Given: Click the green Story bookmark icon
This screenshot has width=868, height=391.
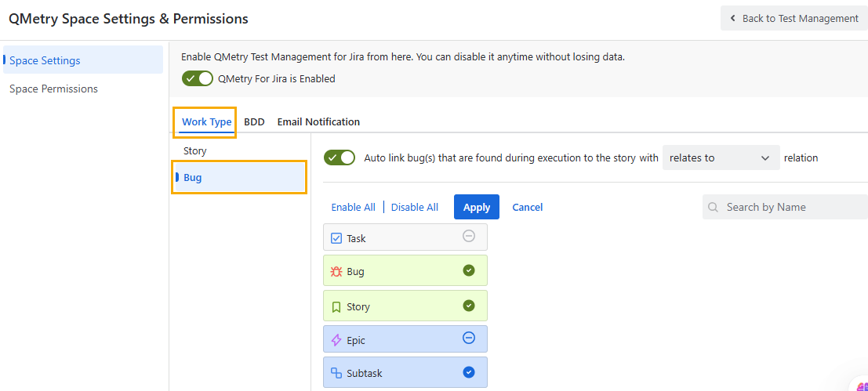Looking at the screenshot, I should pos(336,307).
